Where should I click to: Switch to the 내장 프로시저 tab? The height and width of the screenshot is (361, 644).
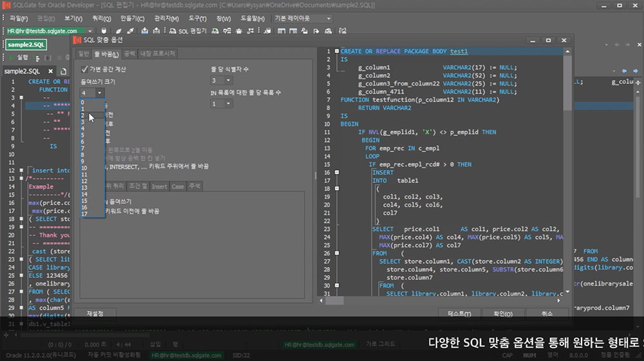click(x=158, y=54)
